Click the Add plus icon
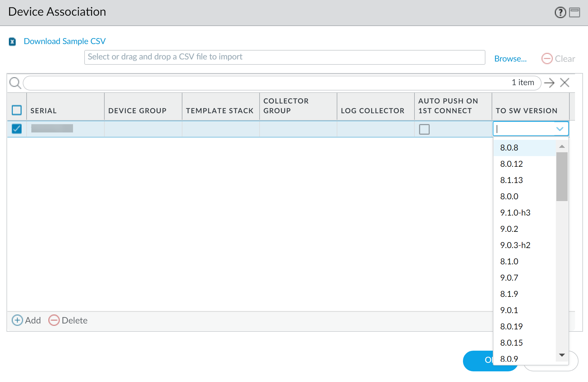 point(17,320)
